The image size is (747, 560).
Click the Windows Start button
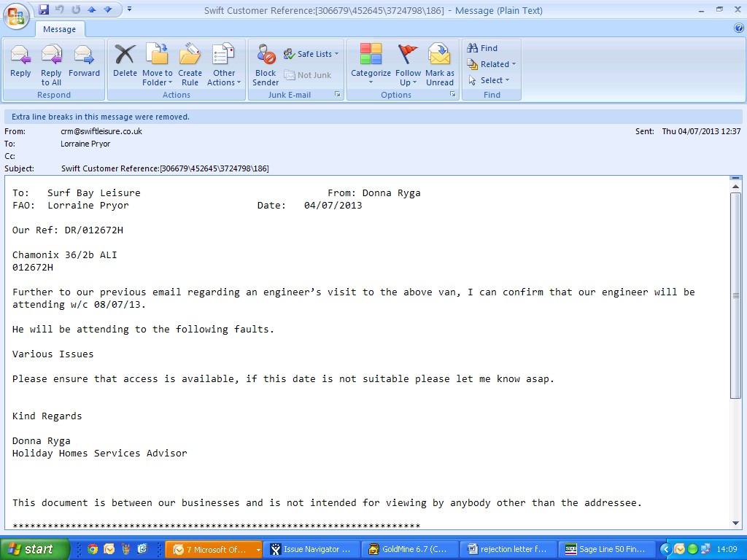[x=34, y=550]
